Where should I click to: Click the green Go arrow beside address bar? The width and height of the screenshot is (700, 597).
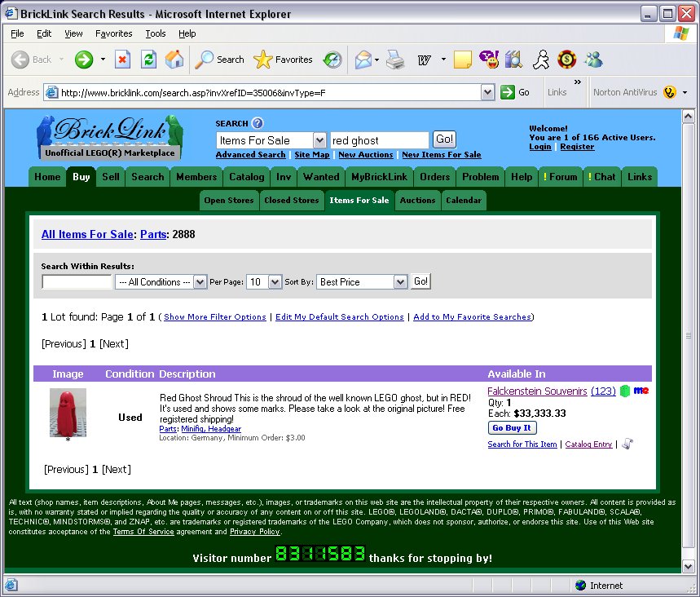pos(508,92)
